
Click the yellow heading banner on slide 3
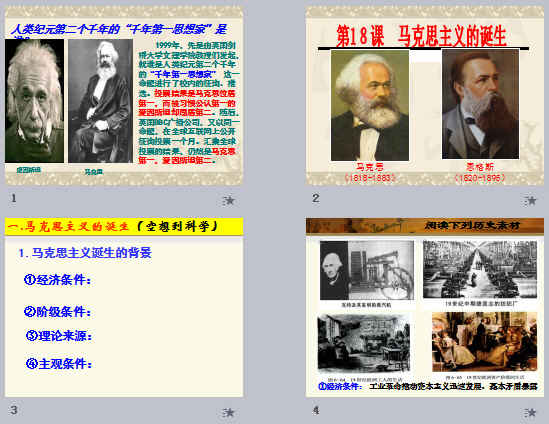click(124, 227)
